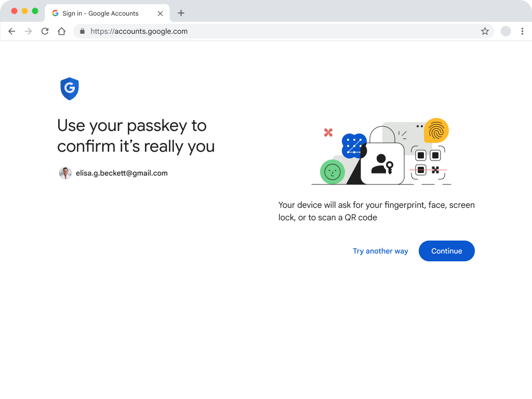
Task: Open a new browser tab
Action: tap(181, 13)
